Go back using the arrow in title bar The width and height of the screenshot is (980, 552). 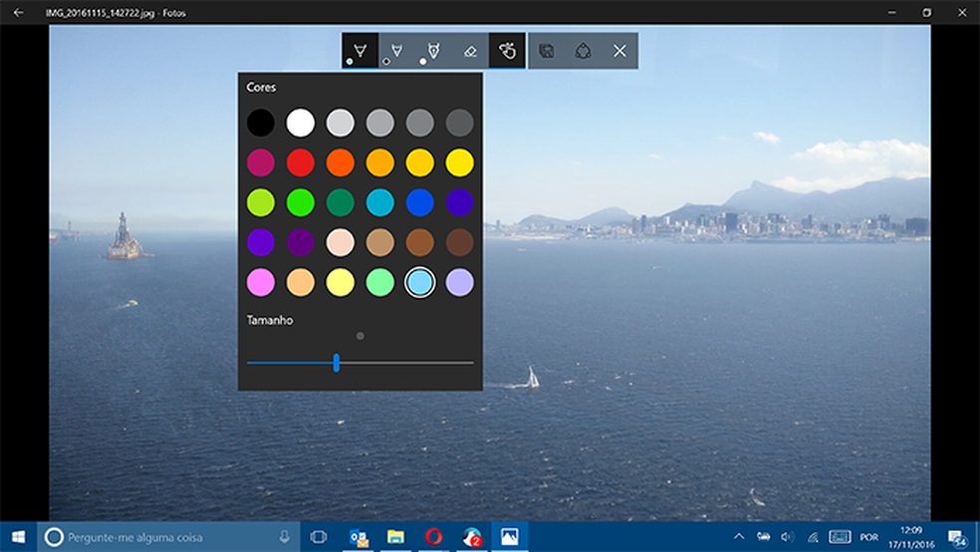click(18, 13)
